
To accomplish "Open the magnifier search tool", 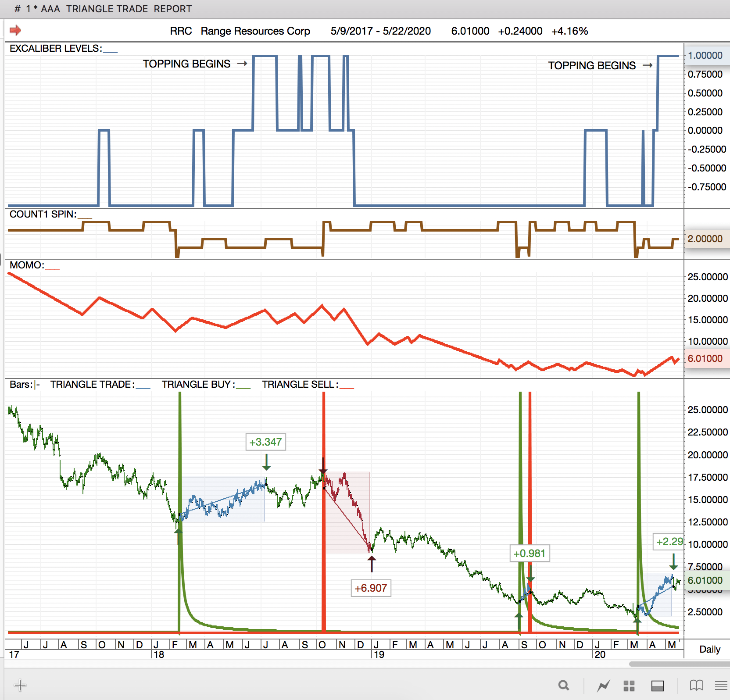I will 564,685.
